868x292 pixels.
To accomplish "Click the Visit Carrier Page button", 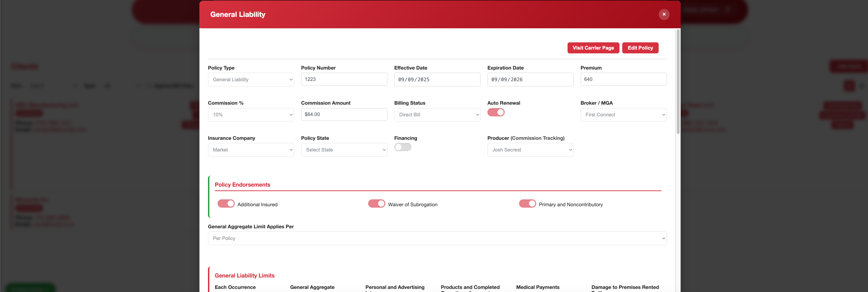I will coord(593,48).
